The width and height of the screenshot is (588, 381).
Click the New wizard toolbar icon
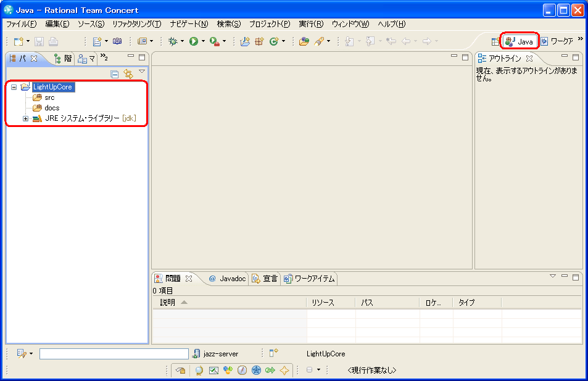[19, 41]
